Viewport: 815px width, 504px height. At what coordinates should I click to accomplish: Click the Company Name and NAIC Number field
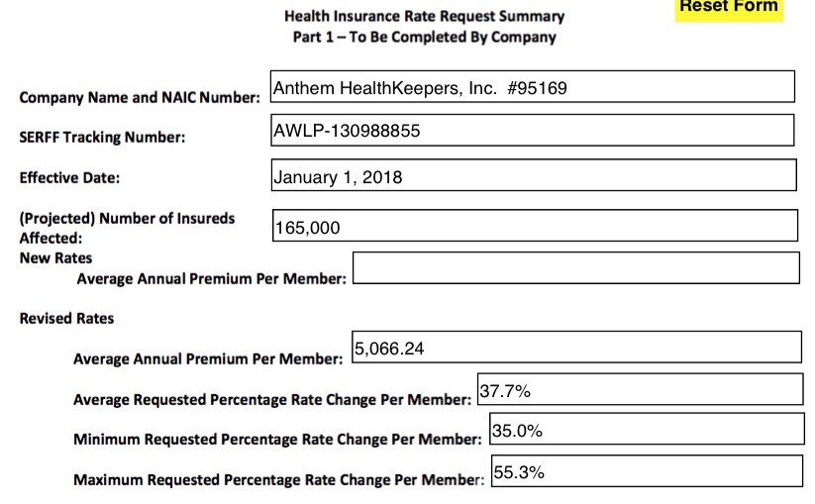[532, 87]
